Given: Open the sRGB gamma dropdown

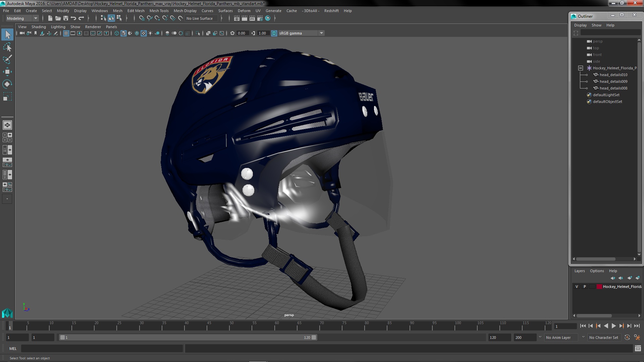Looking at the screenshot, I should [301, 33].
